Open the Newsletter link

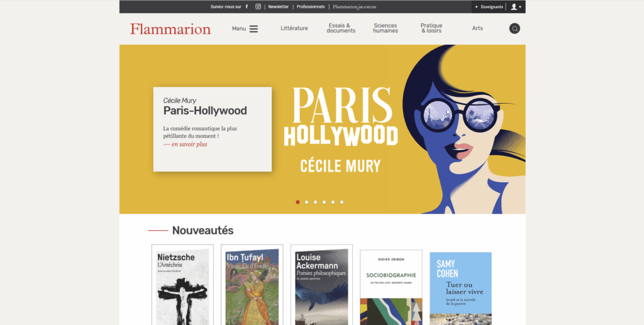[x=279, y=6]
